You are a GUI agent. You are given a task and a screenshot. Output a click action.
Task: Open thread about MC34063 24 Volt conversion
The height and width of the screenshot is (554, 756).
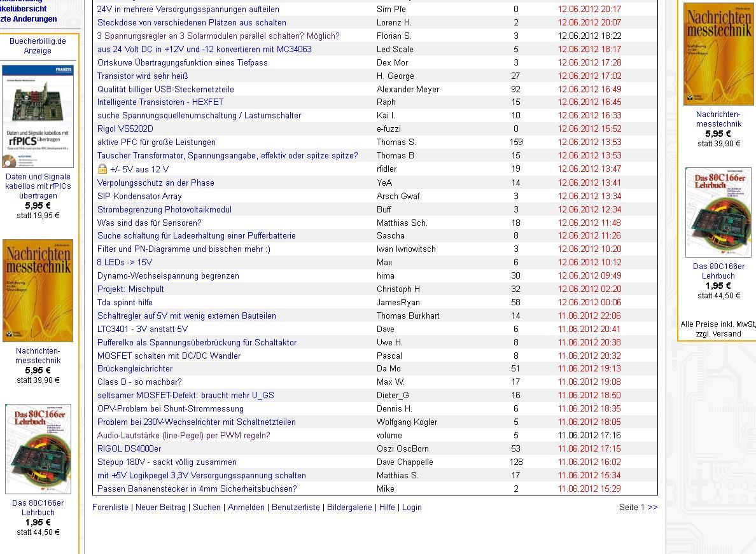coord(204,49)
